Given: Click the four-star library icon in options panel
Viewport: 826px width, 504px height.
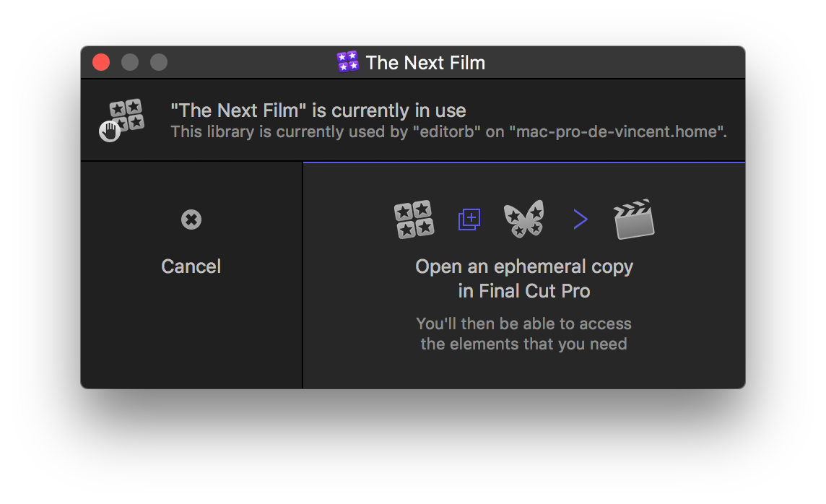Looking at the screenshot, I should [414, 220].
